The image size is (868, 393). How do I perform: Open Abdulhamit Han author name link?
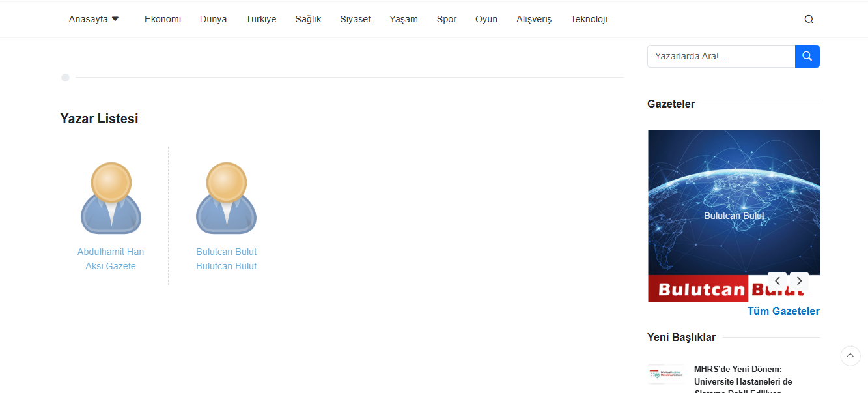(x=111, y=252)
